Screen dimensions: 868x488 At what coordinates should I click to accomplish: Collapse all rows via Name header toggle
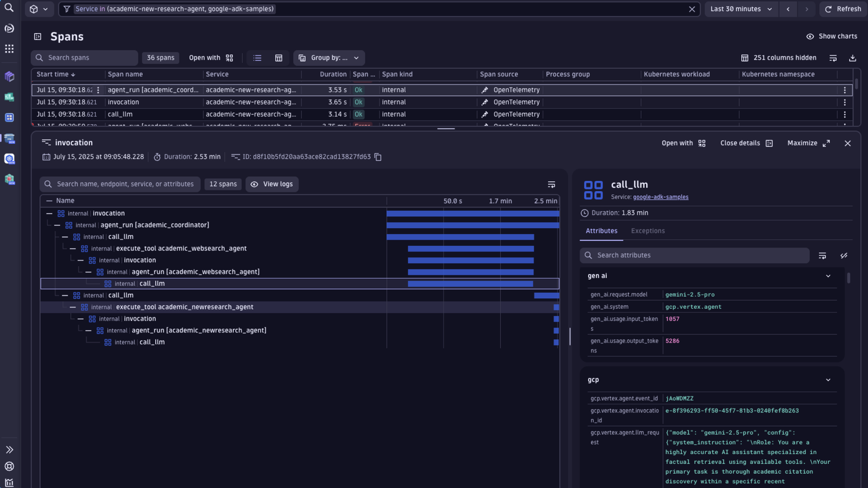click(x=49, y=201)
